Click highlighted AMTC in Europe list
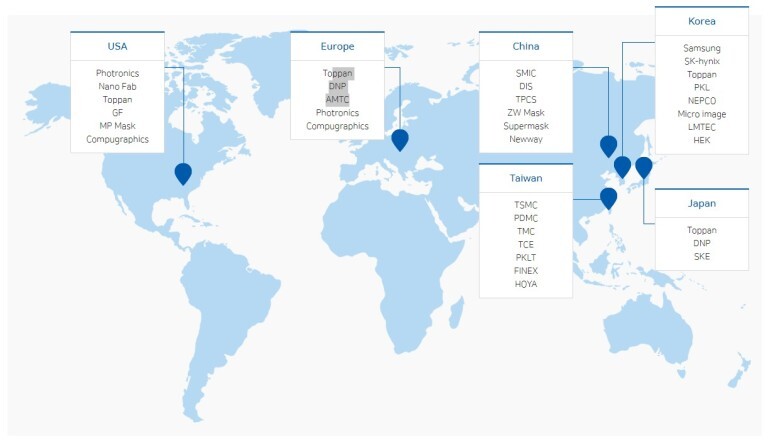This screenshot has height=444, width=773. tap(337, 100)
